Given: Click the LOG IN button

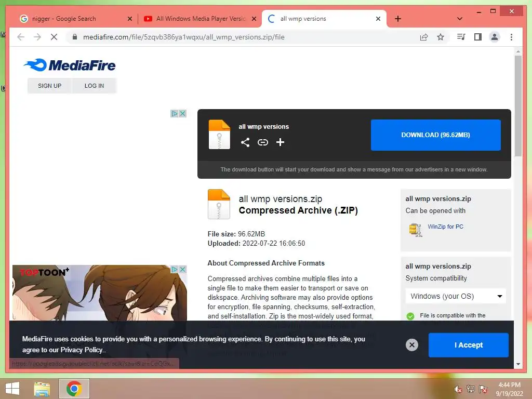Looking at the screenshot, I should coord(95,86).
